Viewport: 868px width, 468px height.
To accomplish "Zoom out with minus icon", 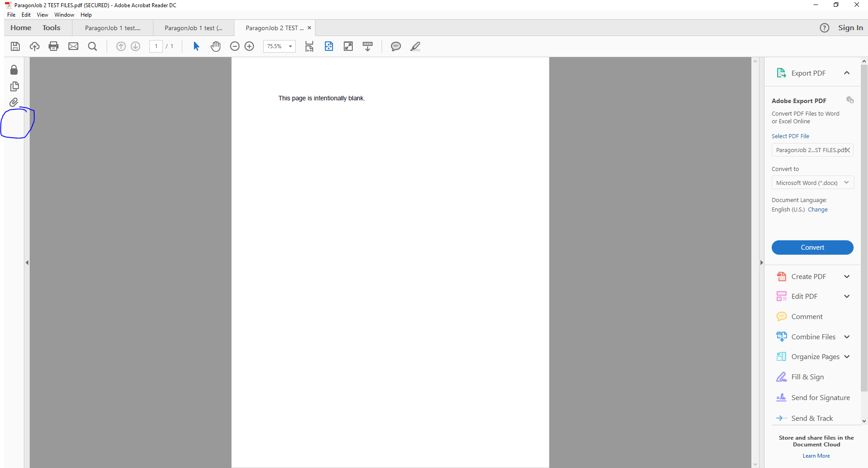I will coord(234,46).
